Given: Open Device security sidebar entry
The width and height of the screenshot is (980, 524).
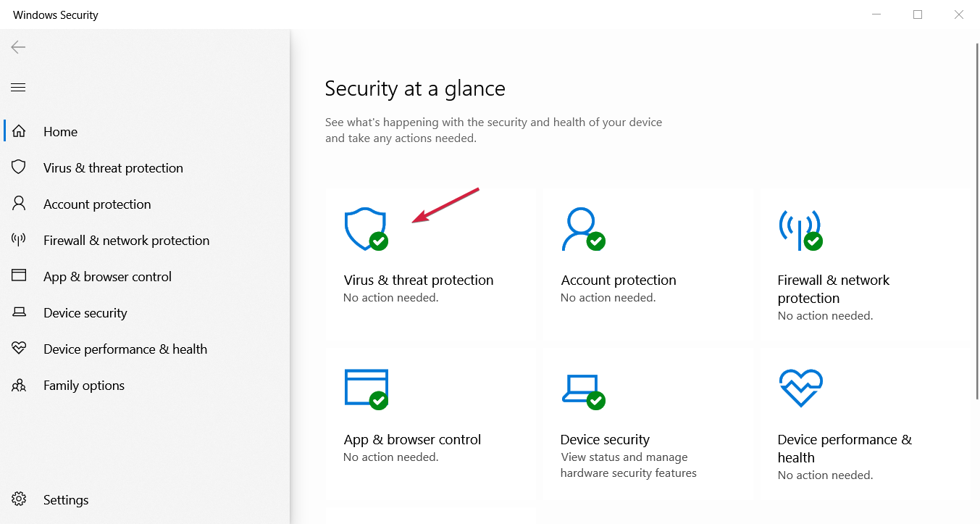Looking at the screenshot, I should [85, 313].
